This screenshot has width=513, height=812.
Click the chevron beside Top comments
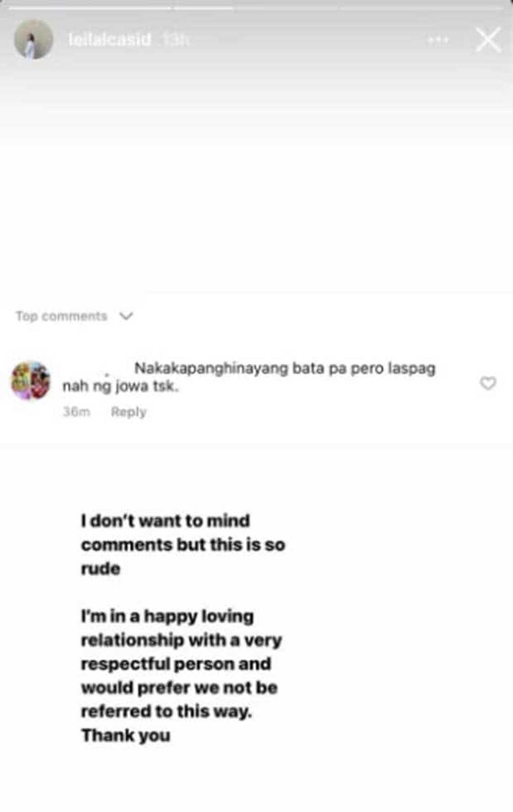126,316
